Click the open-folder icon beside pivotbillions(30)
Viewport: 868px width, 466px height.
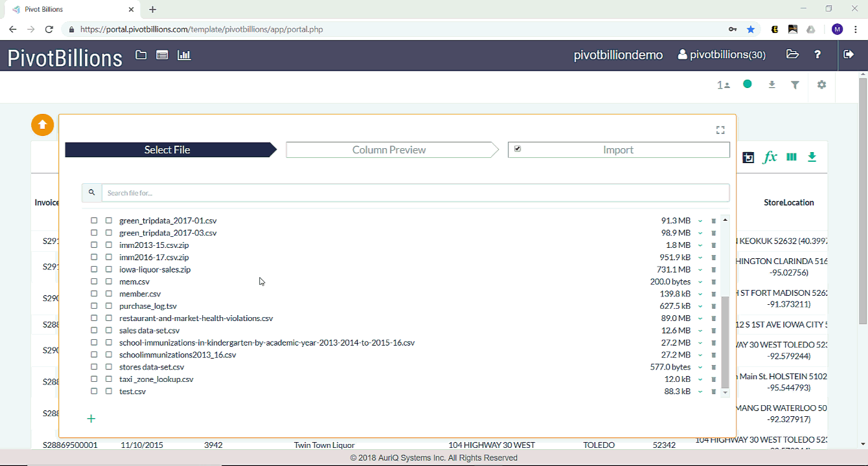(x=792, y=54)
